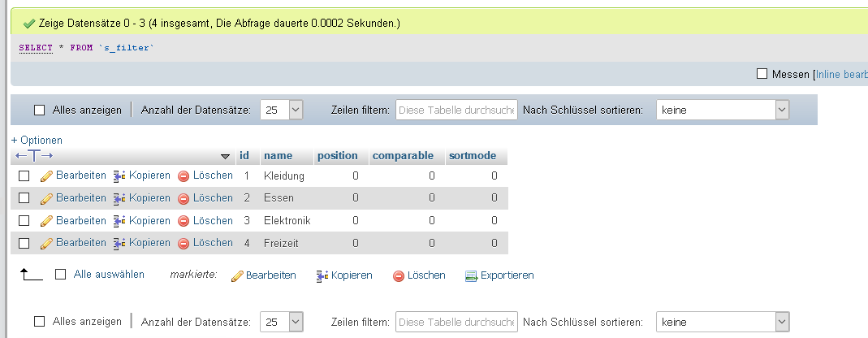Enable the bottom Alles anzeigen checkbox
868x338 pixels.
39,322
